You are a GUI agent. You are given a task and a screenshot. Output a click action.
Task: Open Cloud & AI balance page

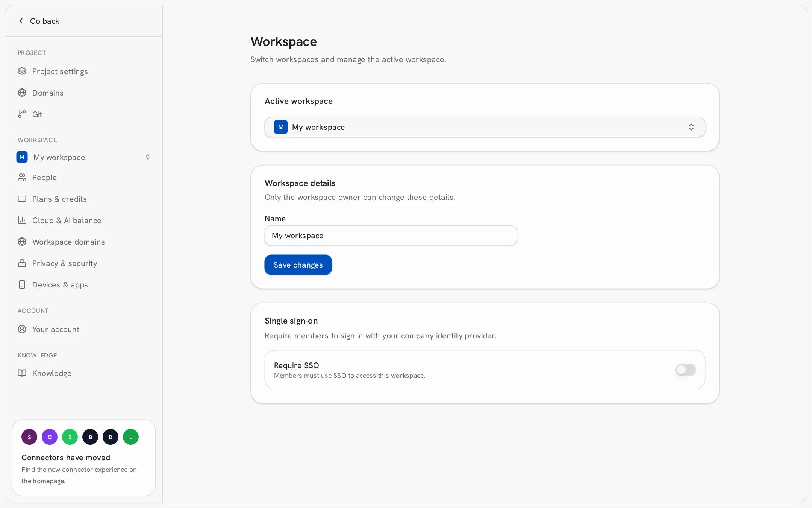[x=83, y=220]
